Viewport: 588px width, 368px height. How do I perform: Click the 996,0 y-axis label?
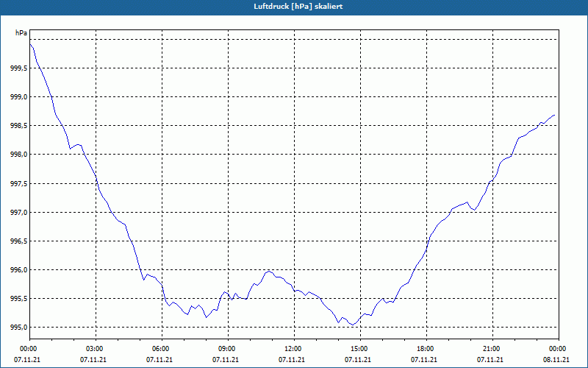[19, 270]
